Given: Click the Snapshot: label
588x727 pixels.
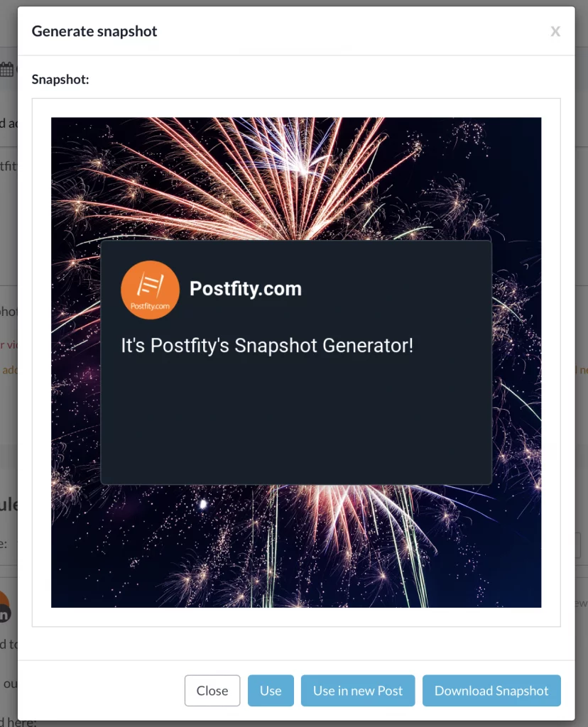Looking at the screenshot, I should (60, 80).
